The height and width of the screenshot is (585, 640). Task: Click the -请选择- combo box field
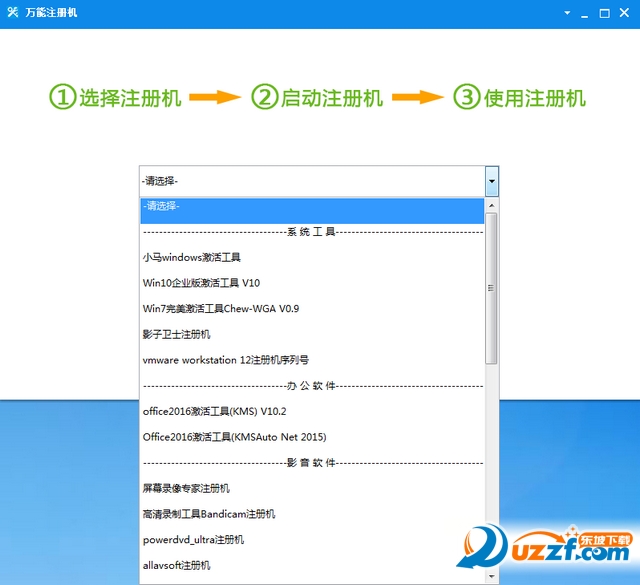312,181
